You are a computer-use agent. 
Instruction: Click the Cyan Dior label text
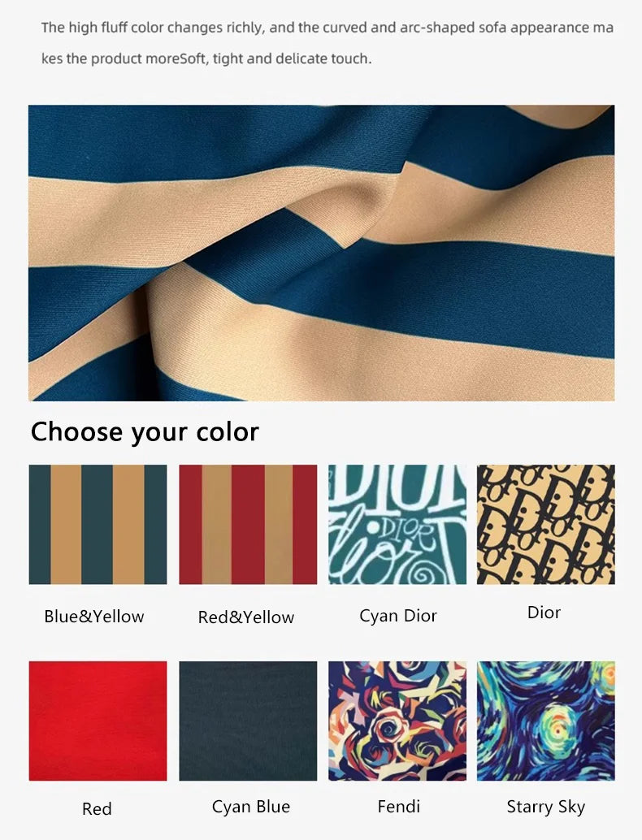point(397,616)
